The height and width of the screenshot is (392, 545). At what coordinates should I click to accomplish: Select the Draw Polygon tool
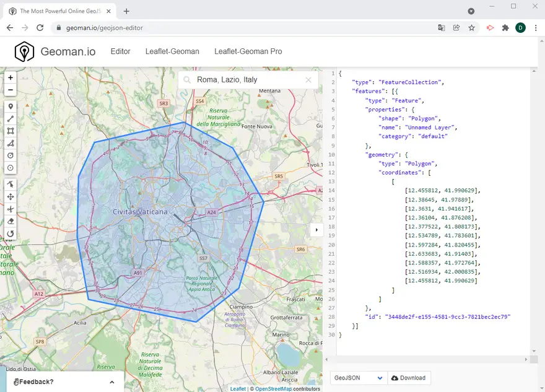[11, 143]
